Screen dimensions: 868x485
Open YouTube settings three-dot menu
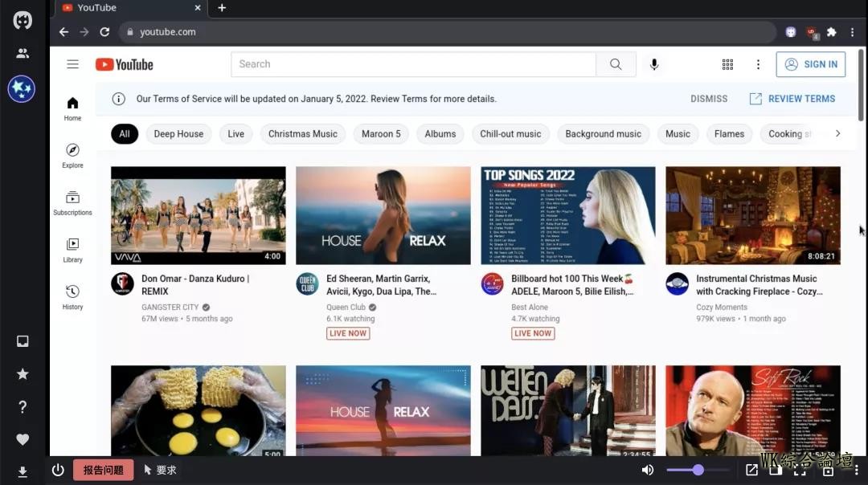[x=758, y=64]
